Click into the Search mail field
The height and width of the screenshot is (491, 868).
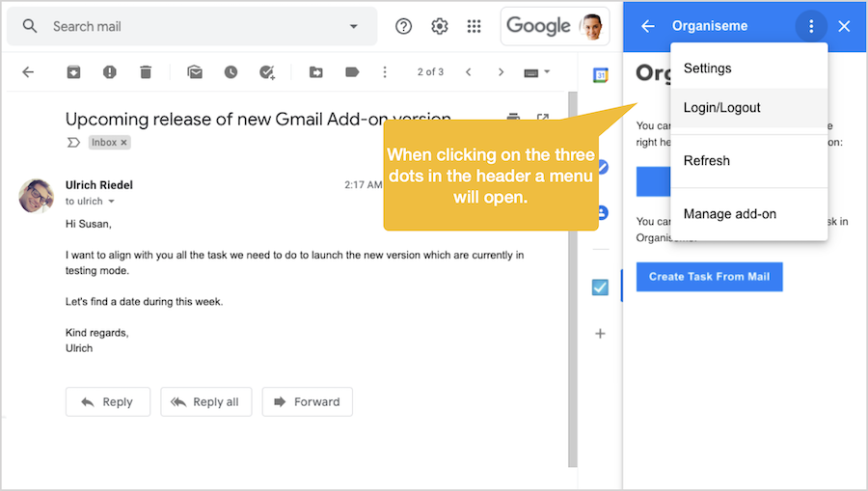tap(193, 26)
